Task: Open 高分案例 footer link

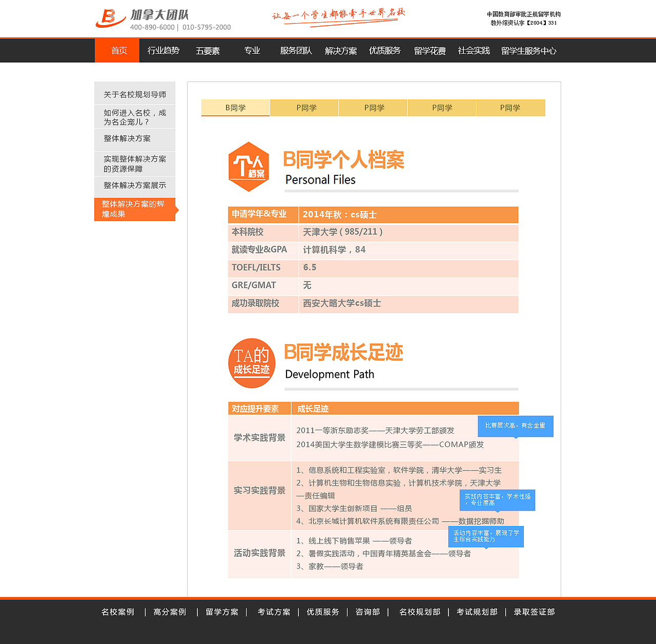Action: click(170, 612)
